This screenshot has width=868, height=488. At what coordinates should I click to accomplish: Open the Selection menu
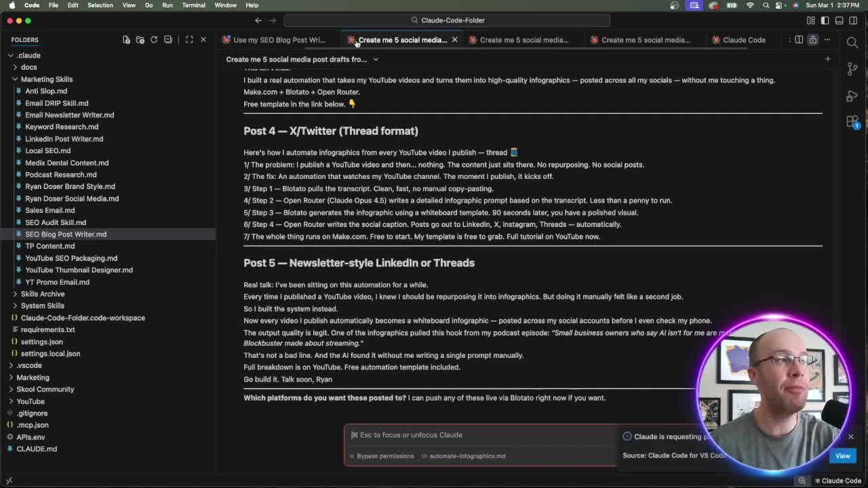[x=100, y=5]
